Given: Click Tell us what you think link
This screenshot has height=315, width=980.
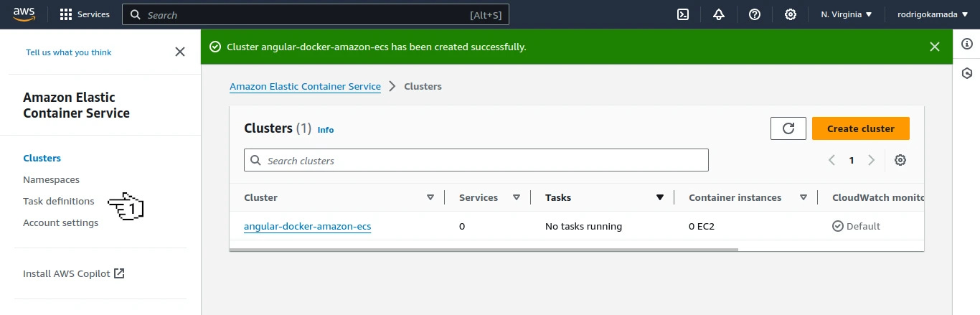Looking at the screenshot, I should [69, 52].
